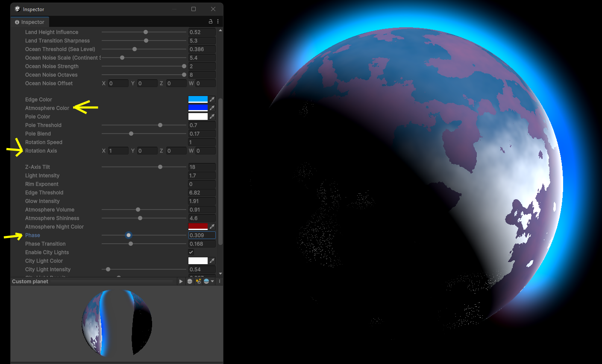Click Land Transition Sharpness slider handle
The image size is (602, 364).
[x=146, y=41]
